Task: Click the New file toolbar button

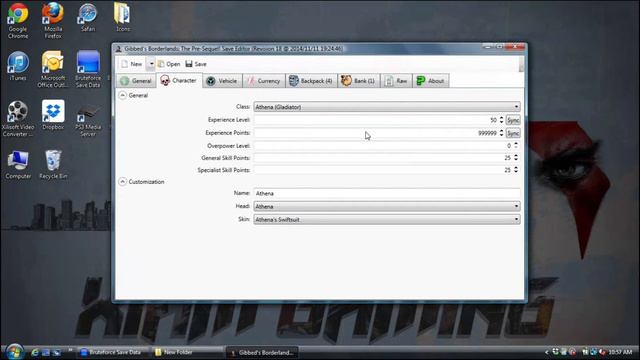Action: point(131,64)
